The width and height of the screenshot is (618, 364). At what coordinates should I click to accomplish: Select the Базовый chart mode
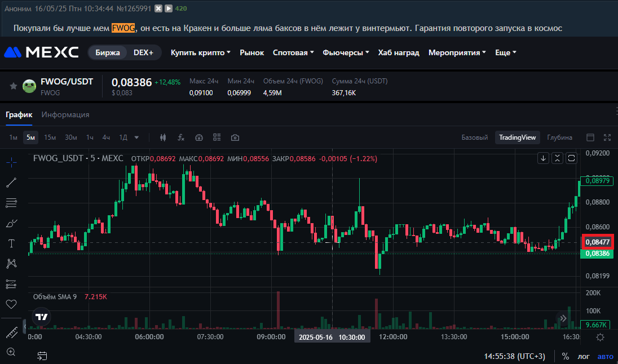pyautogui.click(x=475, y=137)
